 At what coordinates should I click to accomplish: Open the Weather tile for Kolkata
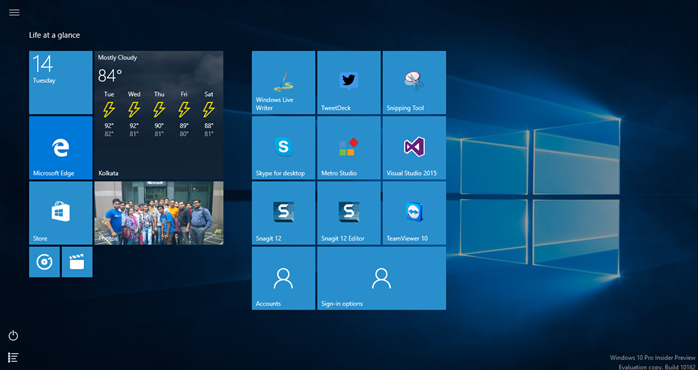point(159,115)
